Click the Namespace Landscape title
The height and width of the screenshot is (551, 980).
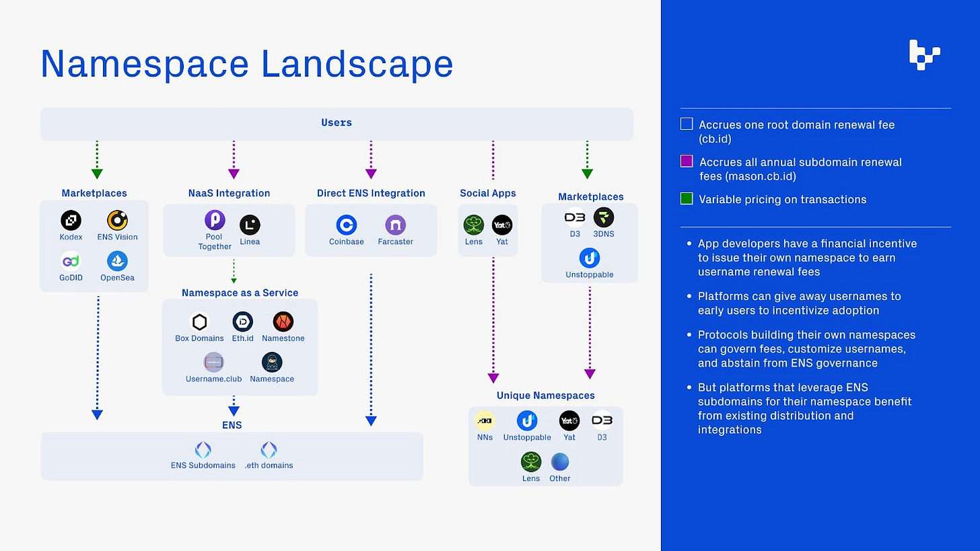tap(247, 65)
